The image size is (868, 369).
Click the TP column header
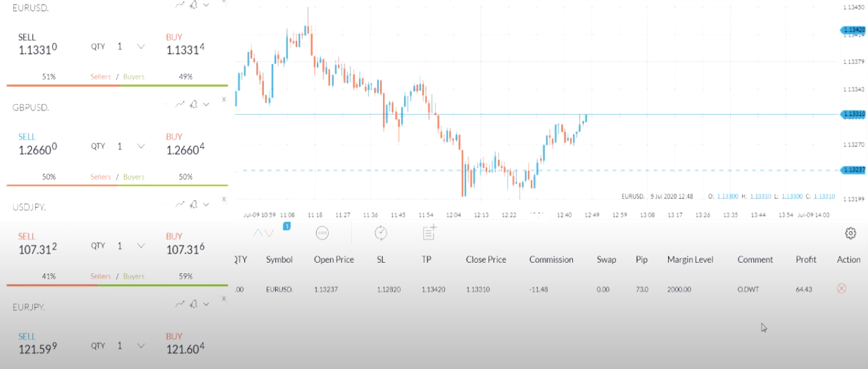[426, 259]
